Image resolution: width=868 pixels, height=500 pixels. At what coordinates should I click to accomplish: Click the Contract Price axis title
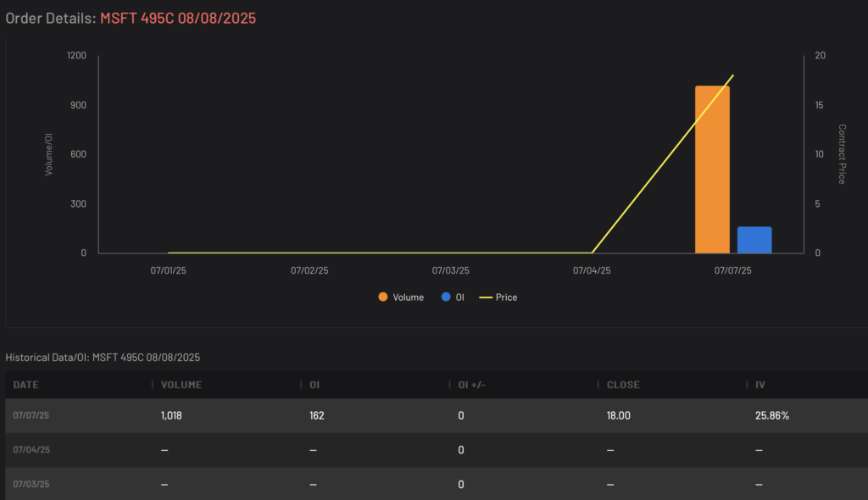coord(842,154)
